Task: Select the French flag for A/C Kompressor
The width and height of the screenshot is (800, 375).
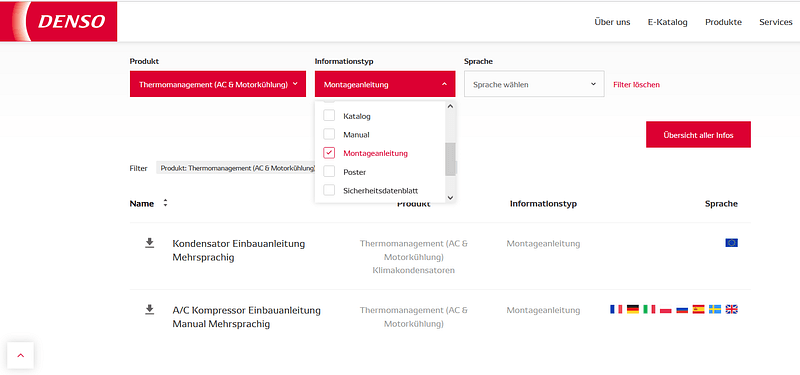Action: coord(616,309)
